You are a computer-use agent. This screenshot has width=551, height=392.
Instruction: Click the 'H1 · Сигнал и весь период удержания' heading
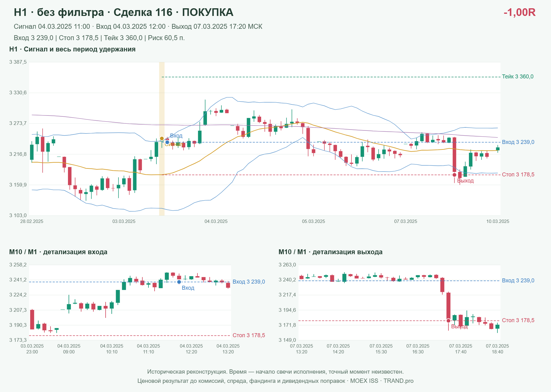tap(73, 49)
